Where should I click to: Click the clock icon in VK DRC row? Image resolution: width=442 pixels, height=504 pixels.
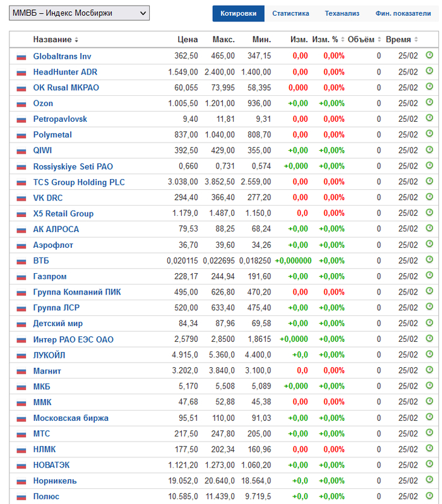pos(429,197)
